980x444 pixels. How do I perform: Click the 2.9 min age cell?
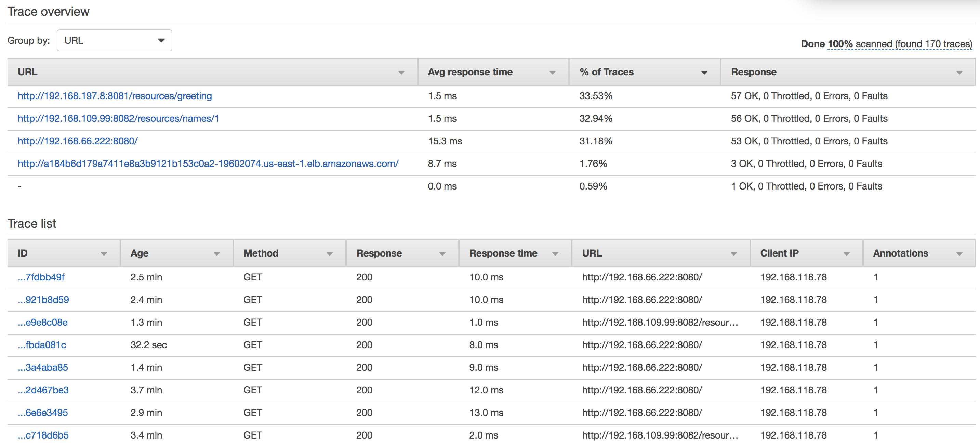(146, 413)
